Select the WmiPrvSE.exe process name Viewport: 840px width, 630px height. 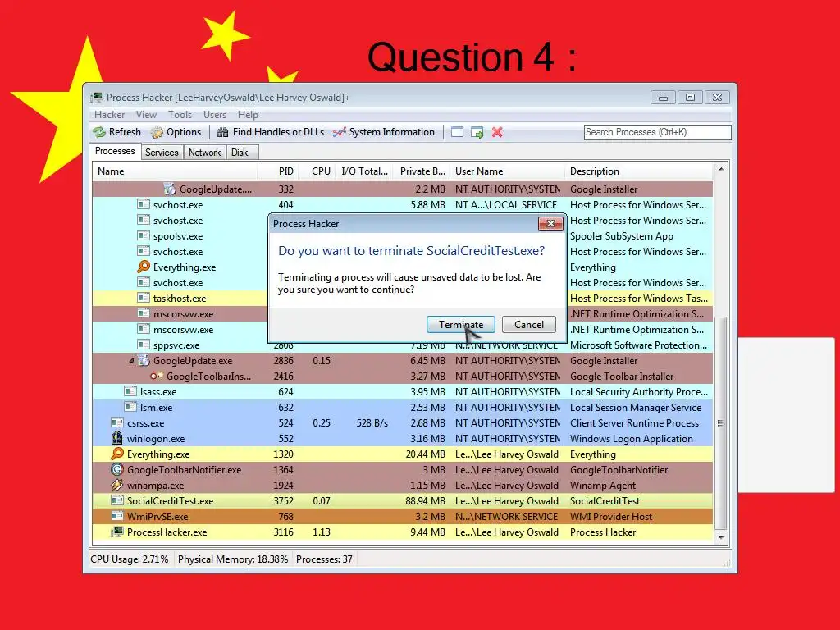(x=157, y=517)
